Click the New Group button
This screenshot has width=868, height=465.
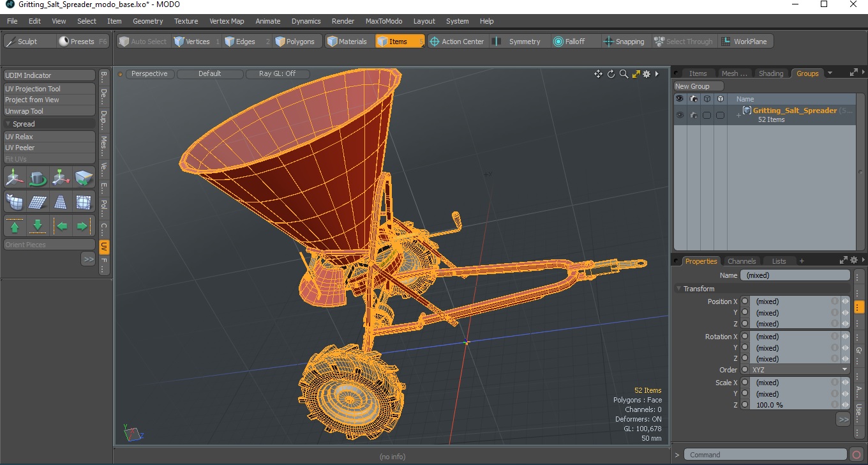pos(699,86)
